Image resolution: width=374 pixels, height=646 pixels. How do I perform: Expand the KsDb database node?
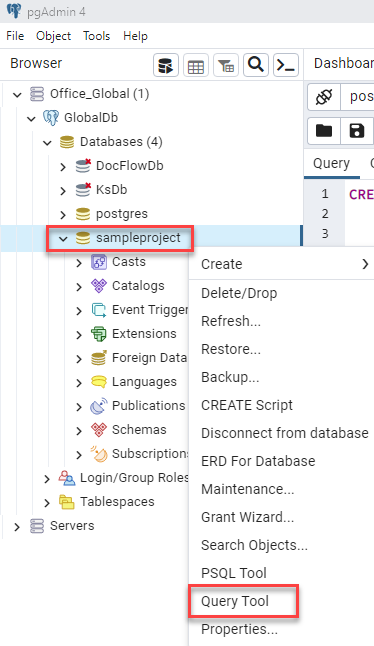[63, 191]
